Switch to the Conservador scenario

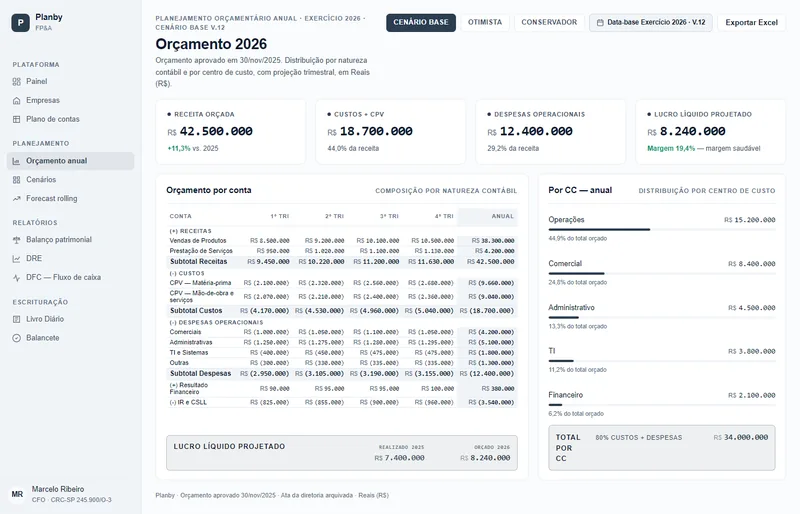coord(549,22)
